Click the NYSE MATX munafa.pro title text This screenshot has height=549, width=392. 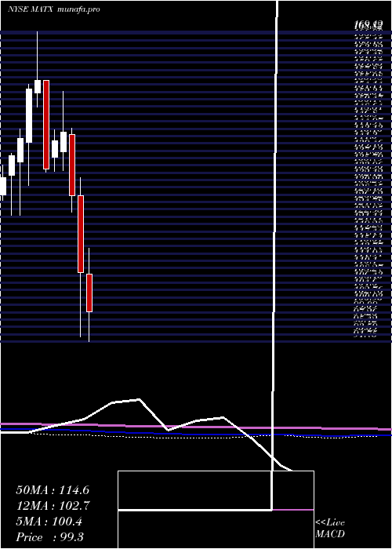54,9
